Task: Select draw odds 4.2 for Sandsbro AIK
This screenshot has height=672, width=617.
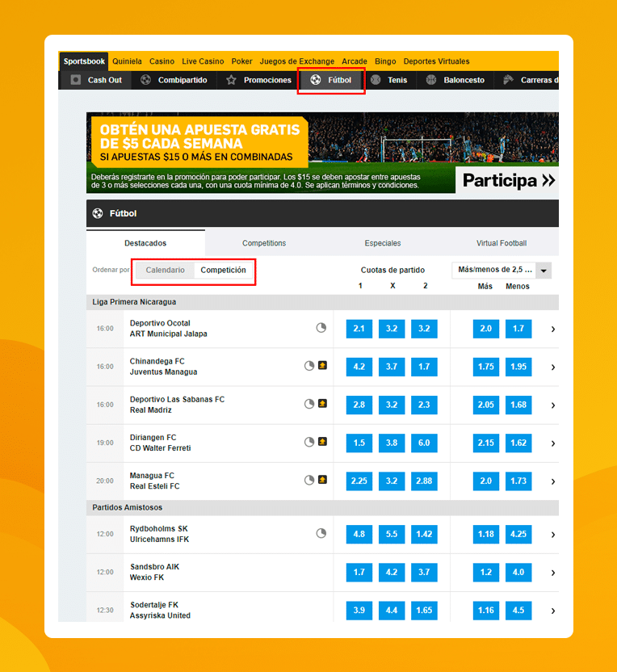Action: [392, 573]
